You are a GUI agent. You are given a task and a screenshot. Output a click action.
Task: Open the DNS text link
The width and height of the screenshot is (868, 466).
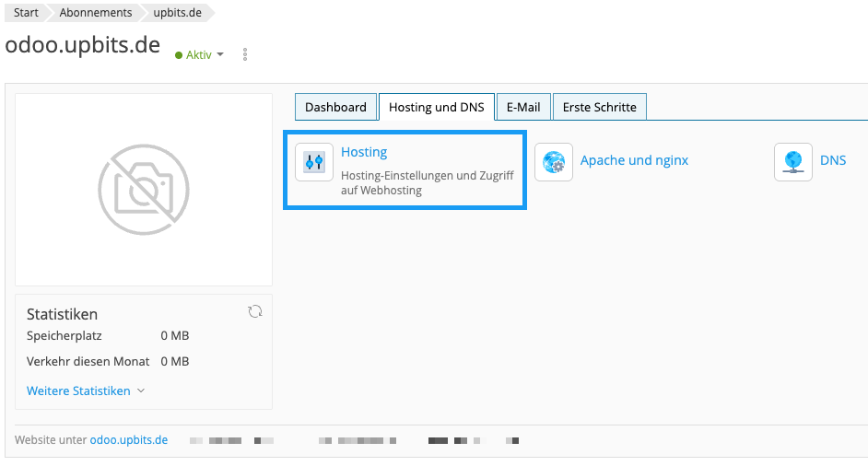click(x=833, y=160)
